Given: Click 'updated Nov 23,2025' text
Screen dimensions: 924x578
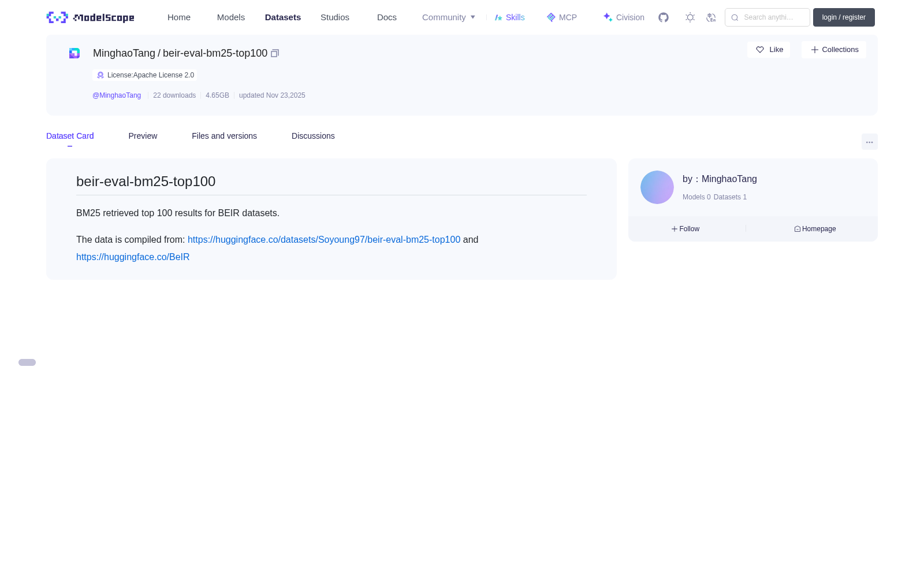Looking at the screenshot, I should click(x=272, y=95).
